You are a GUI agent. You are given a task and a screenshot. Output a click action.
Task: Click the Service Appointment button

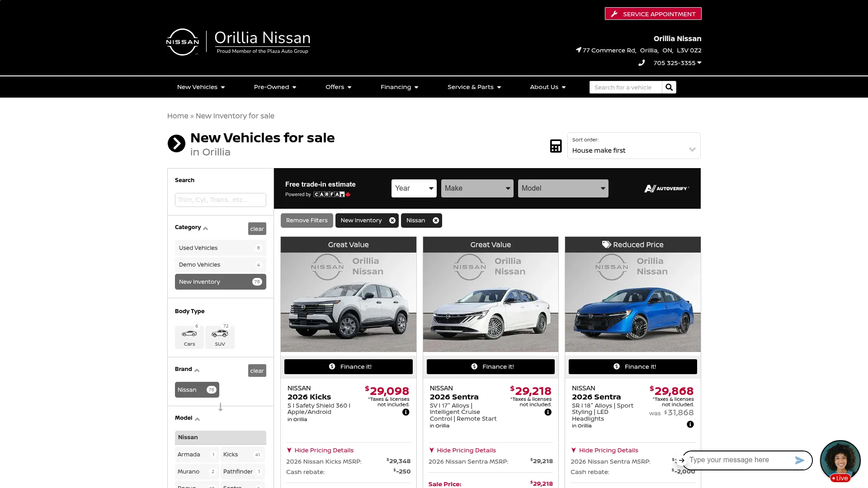tap(653, 14)
